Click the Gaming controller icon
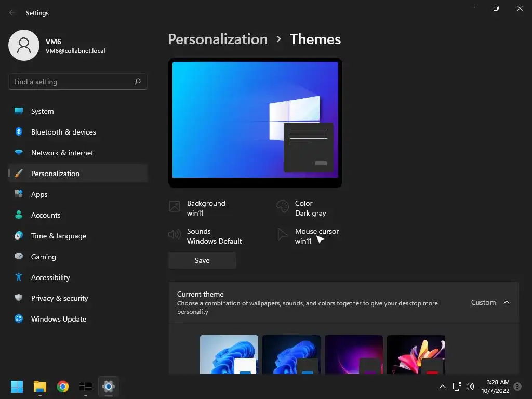Screen dimensions: 532x399 click(19, 256)
